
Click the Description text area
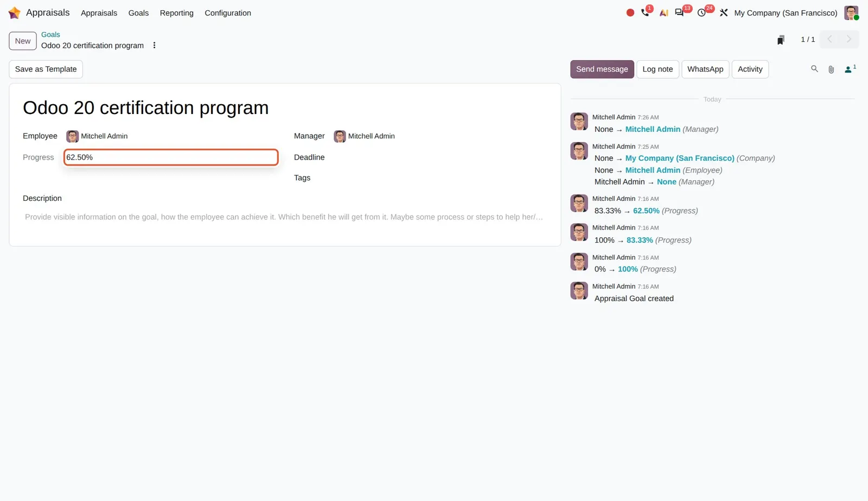click(x=285, y=217)
